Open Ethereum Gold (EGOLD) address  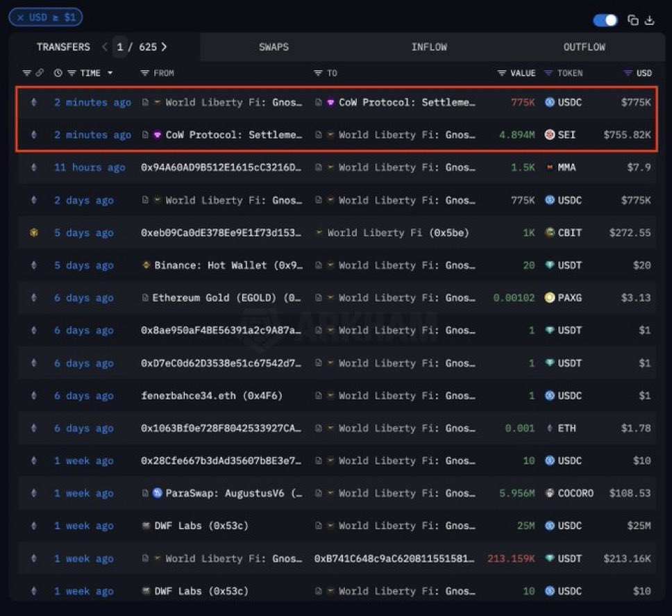pos(227,298)
